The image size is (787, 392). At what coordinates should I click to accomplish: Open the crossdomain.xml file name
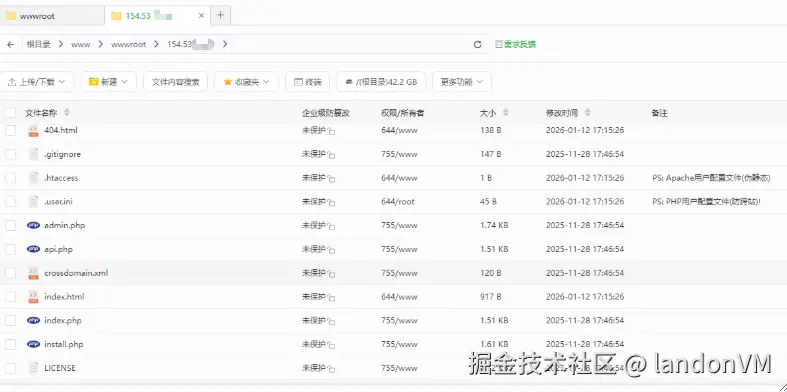pos(76,273)
